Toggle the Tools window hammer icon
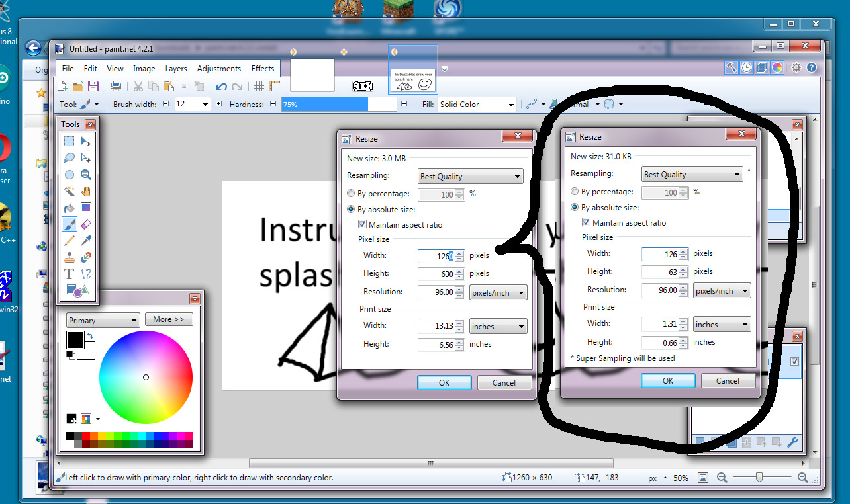The height and width of the screenshot is (504, 850). 732,67
